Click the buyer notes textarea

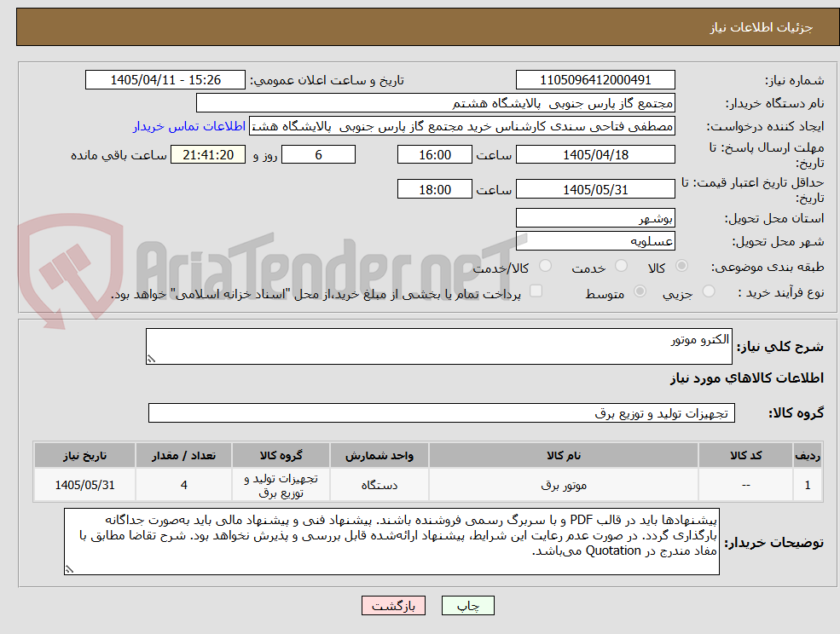point(391,541)
